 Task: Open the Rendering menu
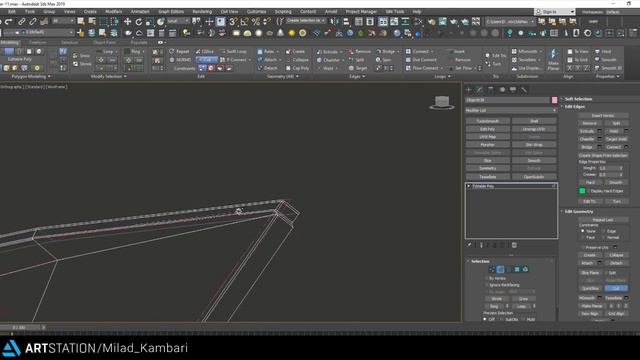[x=202, y=12]
